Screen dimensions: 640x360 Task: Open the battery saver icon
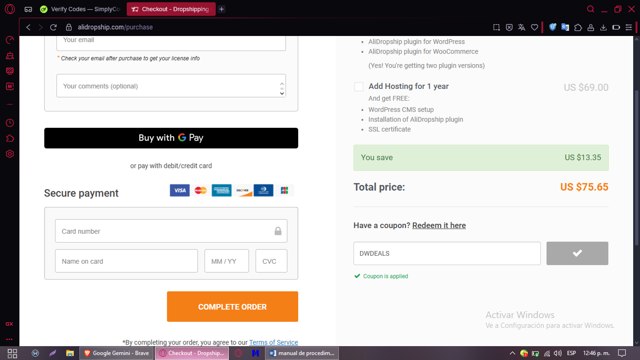616,27
